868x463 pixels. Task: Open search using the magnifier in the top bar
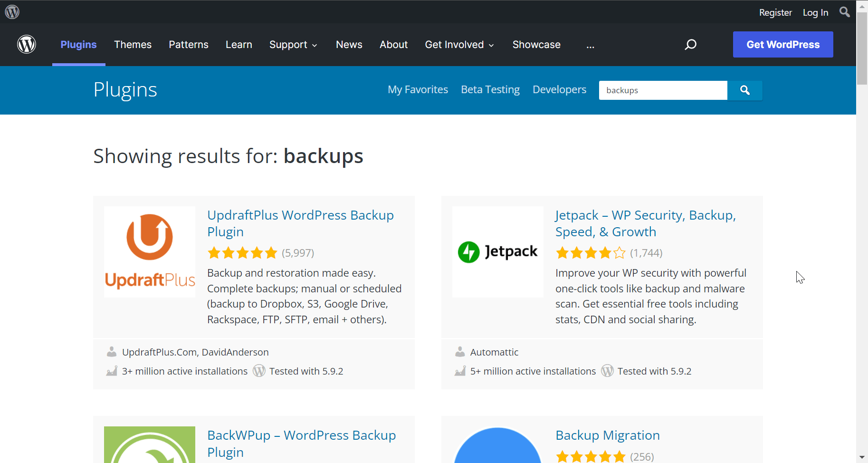point(844,12)
